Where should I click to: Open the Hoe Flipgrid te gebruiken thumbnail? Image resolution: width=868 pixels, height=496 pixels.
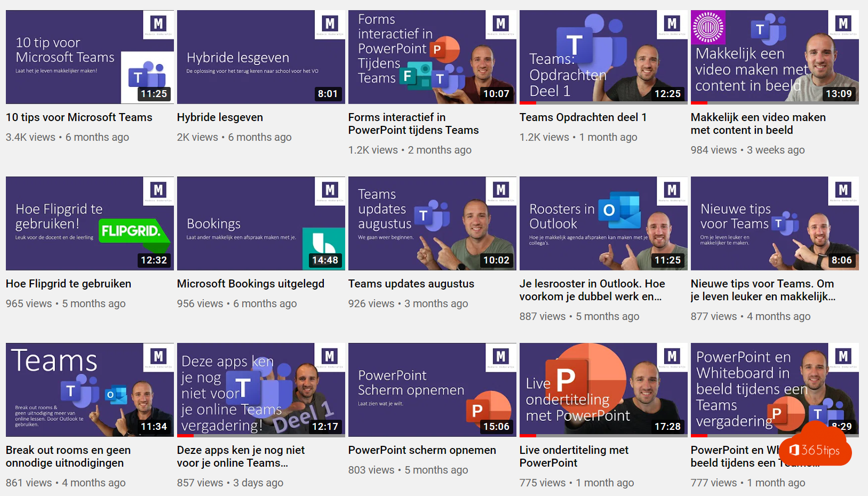pos(90,223)
